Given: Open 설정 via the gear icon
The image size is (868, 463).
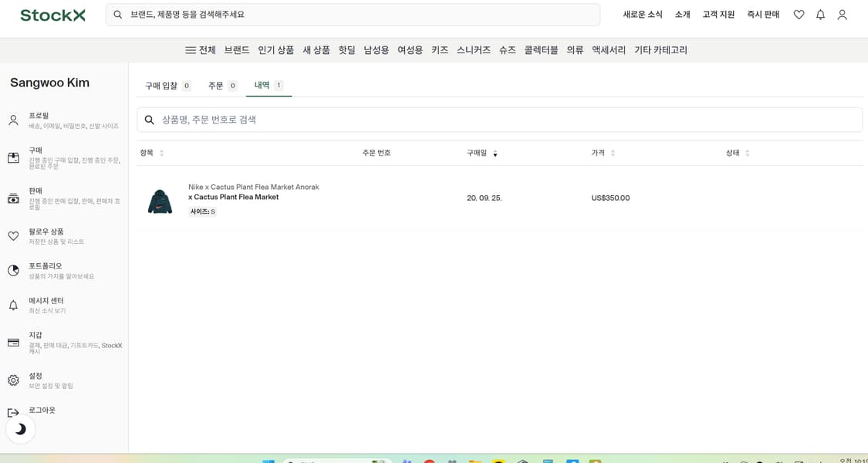Looking at the screenshot, I should [x=13, y=379].
